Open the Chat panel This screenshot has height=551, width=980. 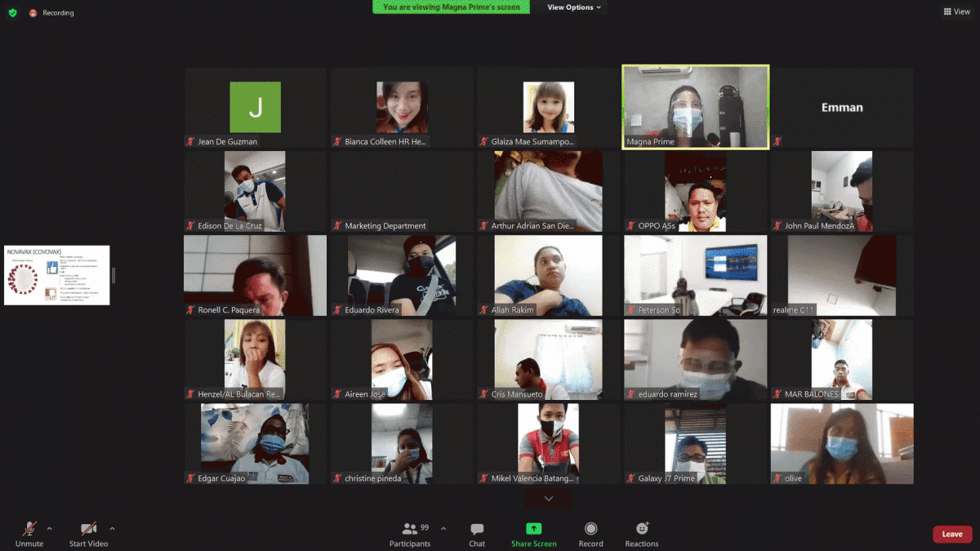[477, 534]
